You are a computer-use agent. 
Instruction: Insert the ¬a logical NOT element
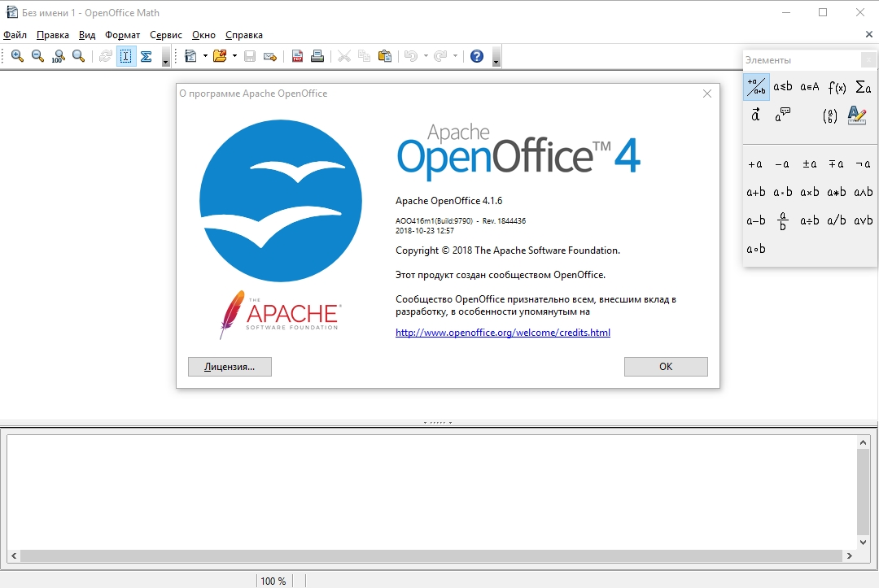point(864,164)
